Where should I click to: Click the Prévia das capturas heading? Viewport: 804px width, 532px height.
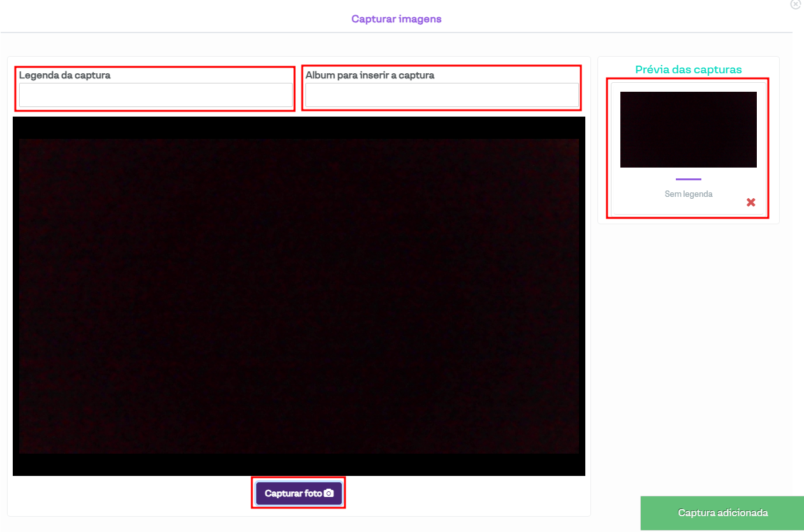pos(688,69)
